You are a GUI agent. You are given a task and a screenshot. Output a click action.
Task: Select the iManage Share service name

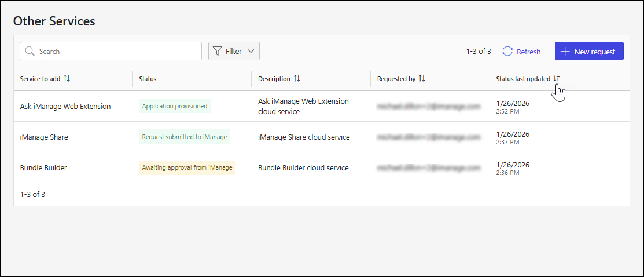[44, 137]
